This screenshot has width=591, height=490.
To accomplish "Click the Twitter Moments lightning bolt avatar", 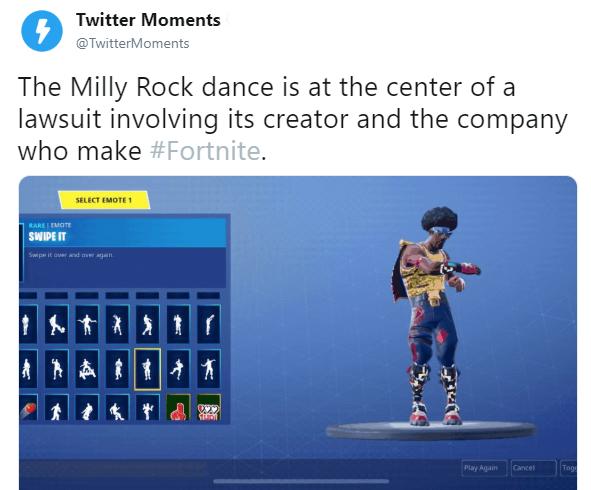I will pos(41,31).
